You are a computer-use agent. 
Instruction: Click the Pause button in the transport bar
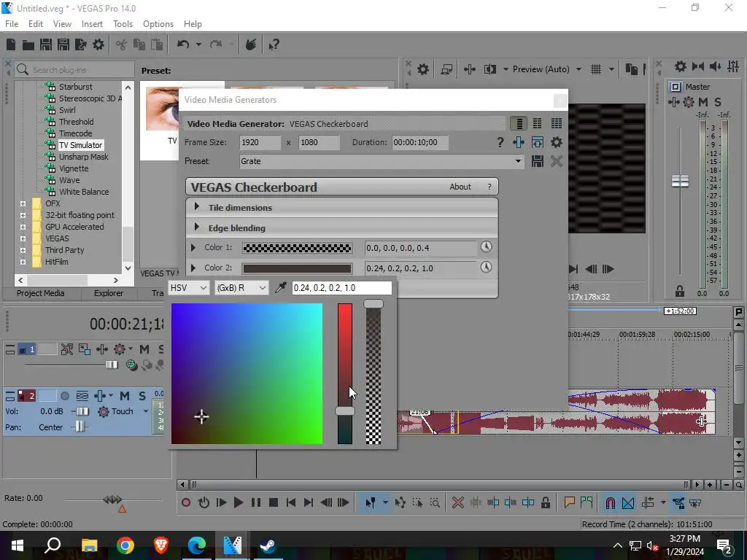pos(256,502)
